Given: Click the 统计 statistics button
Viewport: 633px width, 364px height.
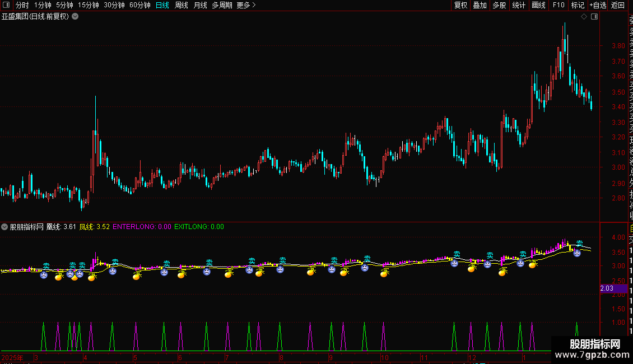Looking at the screenshot, I should click(x=519, y=5).
